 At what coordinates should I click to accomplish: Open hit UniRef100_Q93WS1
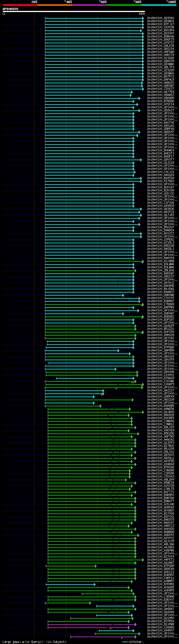coord(161,21)
